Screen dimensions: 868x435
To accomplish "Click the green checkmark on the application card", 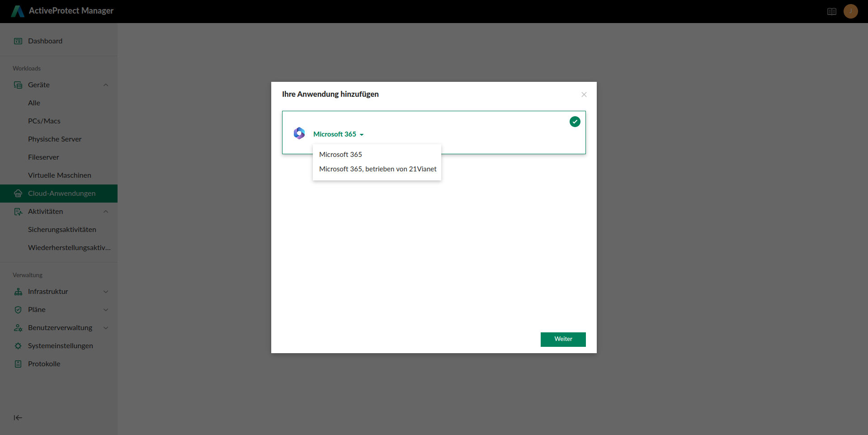I will pos(575,122).
